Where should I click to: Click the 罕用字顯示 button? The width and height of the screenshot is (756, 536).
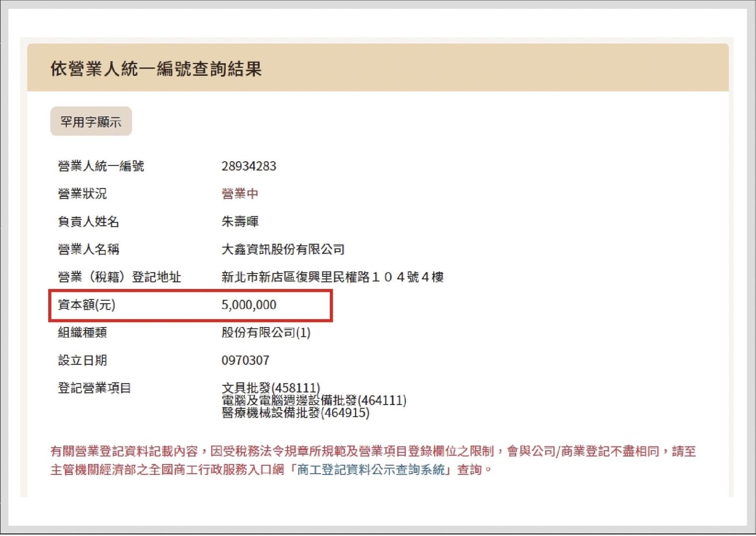(x=91, y=121)
